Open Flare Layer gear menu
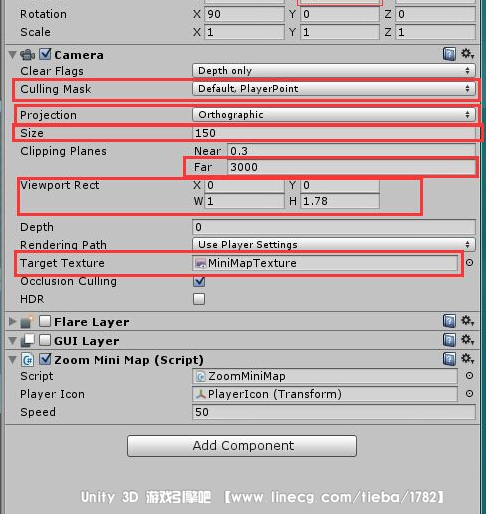Image resolution: width=490 pixels, height=514 pixels. click(467, 321)
